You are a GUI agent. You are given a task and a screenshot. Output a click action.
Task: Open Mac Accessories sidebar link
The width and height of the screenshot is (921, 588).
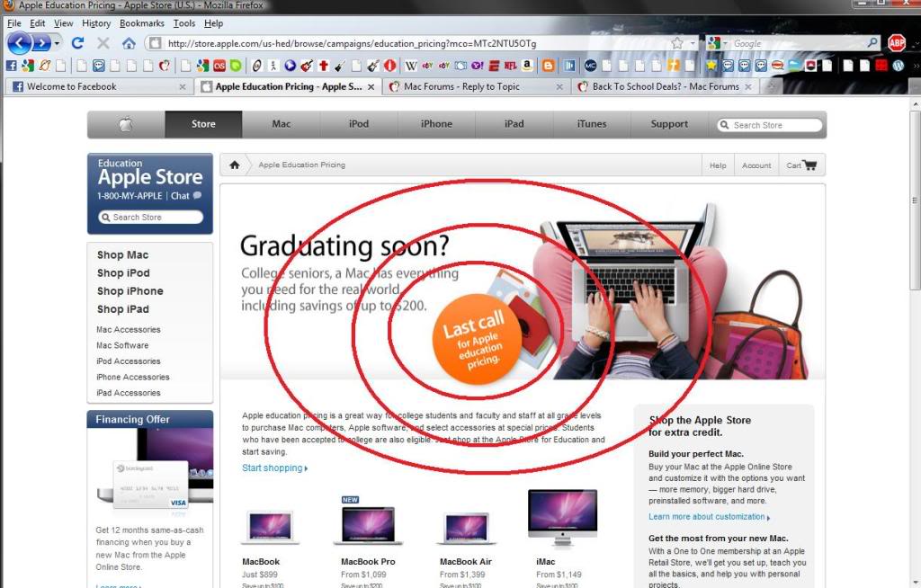click(x=128, y=330)
